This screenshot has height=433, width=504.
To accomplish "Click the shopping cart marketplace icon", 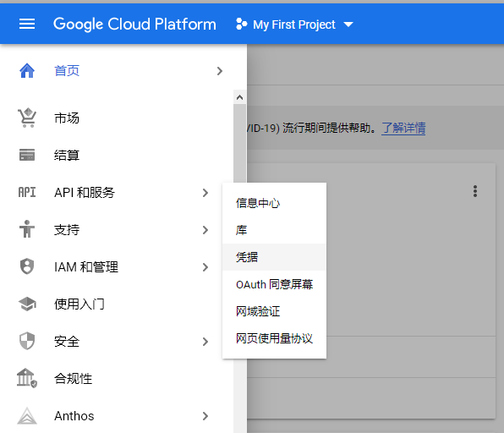I will click(27, 118).
